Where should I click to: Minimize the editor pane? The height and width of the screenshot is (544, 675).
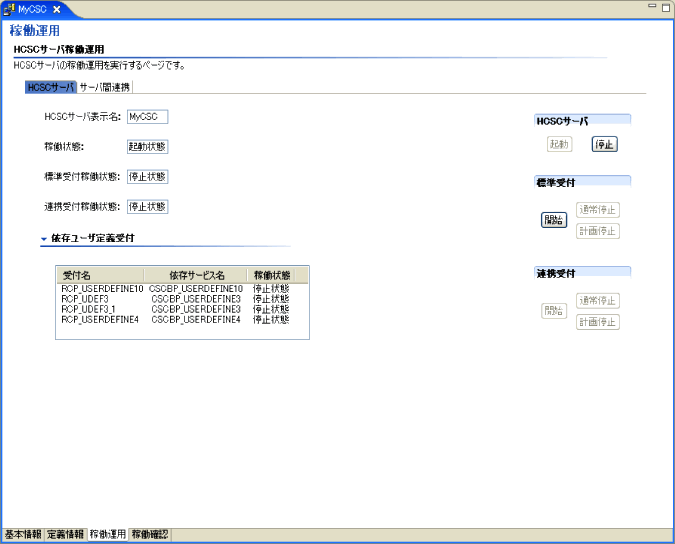tap(653, 6)
